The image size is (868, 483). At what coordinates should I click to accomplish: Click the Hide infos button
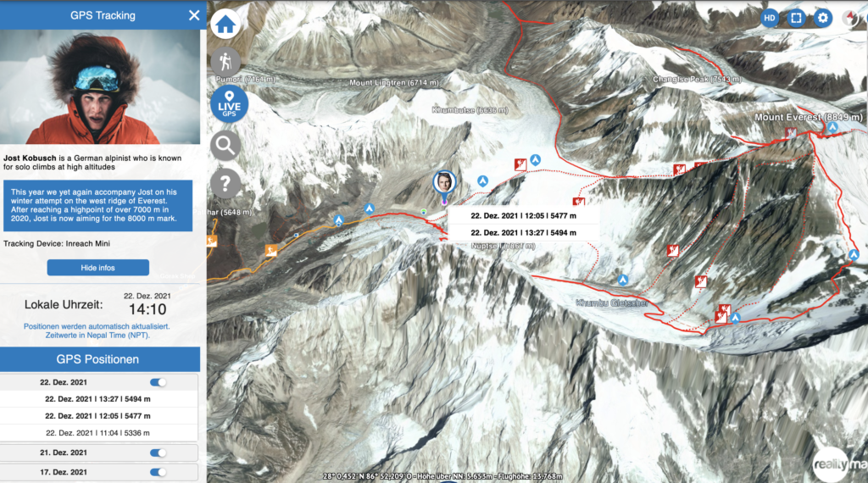[98, 268]
